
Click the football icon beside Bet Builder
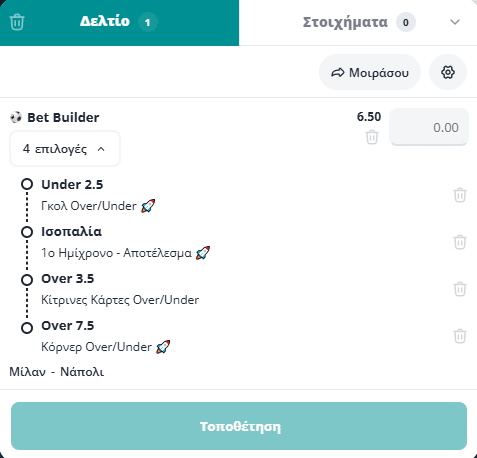(16, 117)
